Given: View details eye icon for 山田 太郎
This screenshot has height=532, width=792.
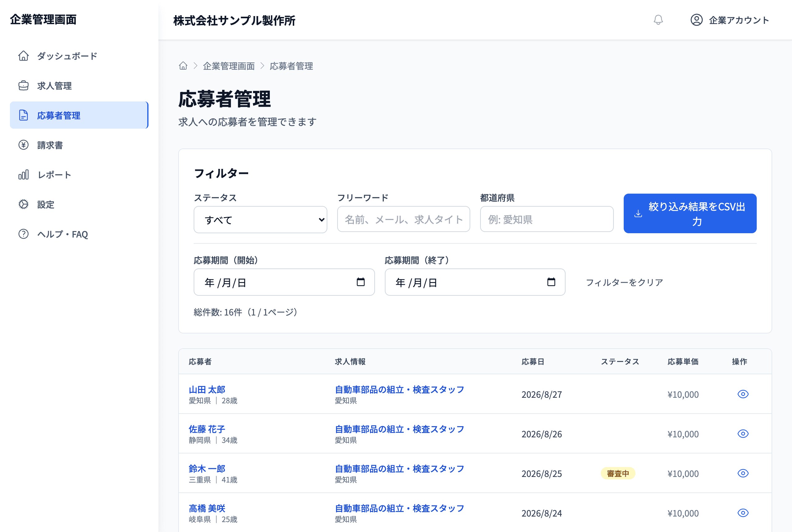Looking at the screenshot, I should click(x=743, y=394).
